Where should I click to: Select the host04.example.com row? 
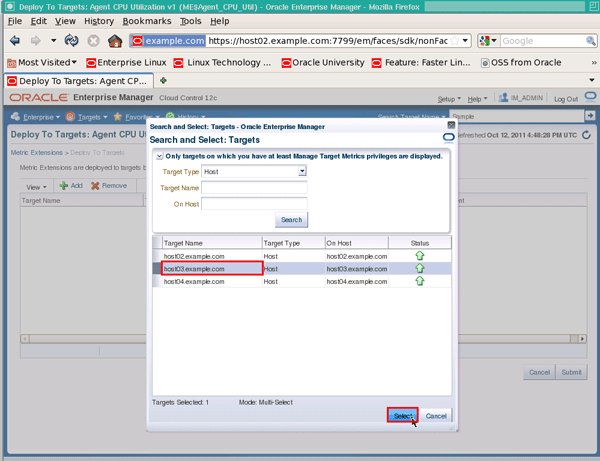tap(302, 281)
